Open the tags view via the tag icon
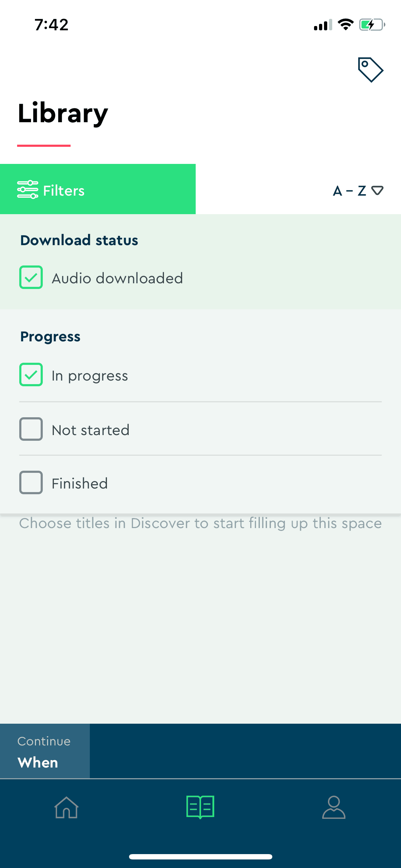This screenshot has height=868, width=401. click(370, 70)
